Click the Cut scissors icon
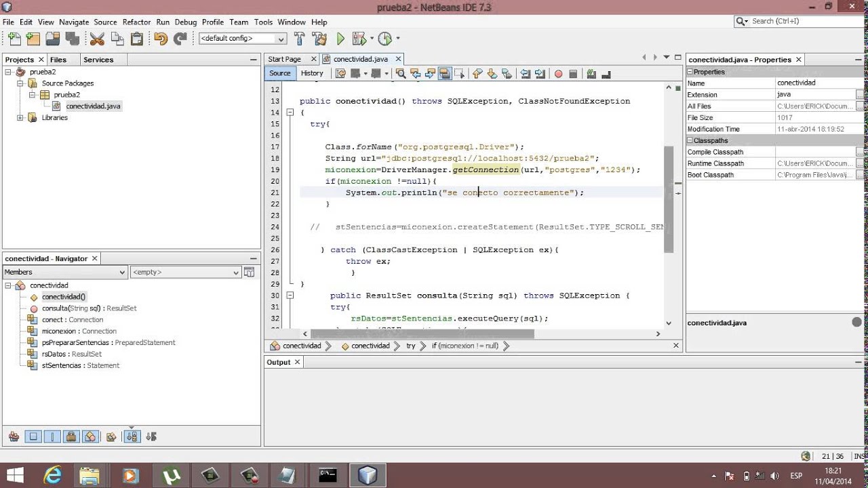The height and width of the screenshot is (488, 868). [97, 39]
